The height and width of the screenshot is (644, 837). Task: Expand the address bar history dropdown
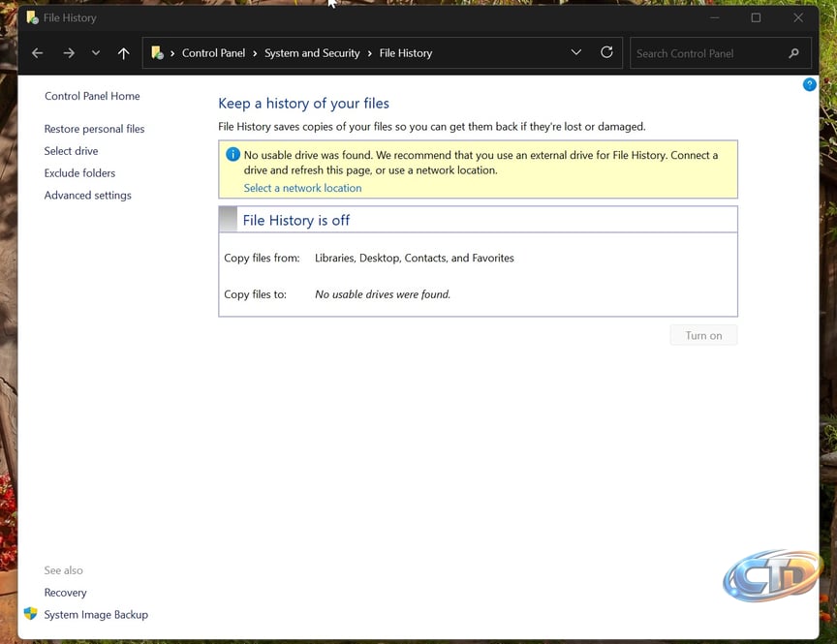[576, 52]
